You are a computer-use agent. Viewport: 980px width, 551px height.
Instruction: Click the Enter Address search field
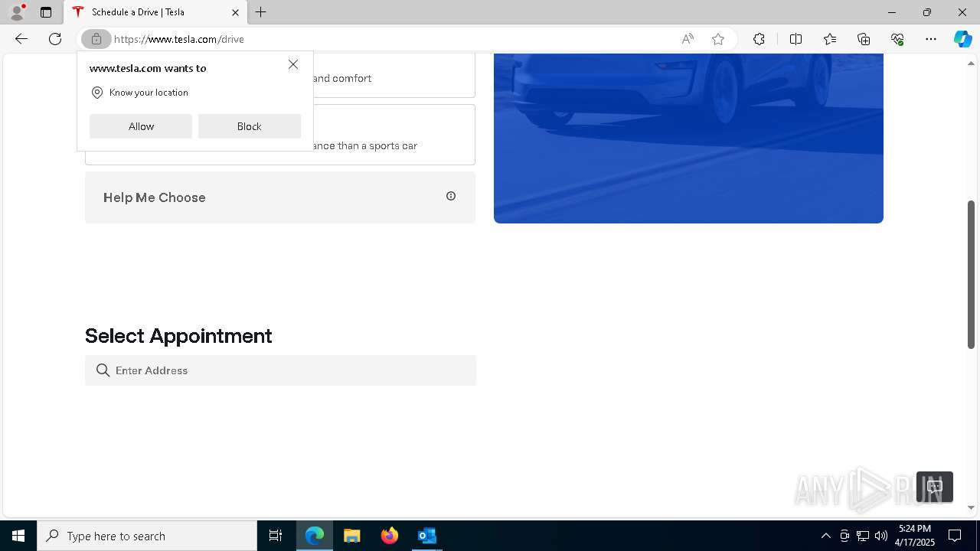(280, 370)
